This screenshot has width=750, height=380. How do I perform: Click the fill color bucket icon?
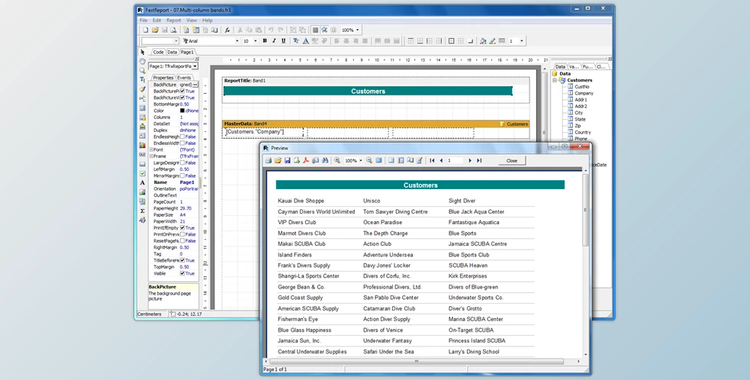click(483, 41)
